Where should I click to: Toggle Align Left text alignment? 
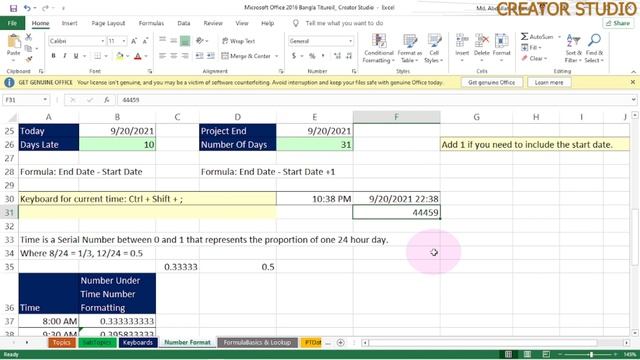click(162, 56)
